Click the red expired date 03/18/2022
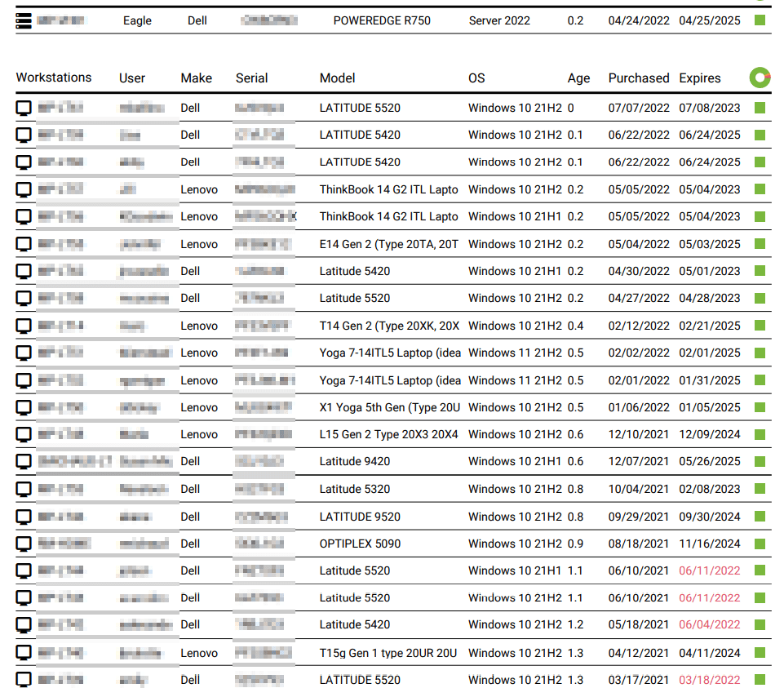The image size is (784, 688). [x=710, y=680]
